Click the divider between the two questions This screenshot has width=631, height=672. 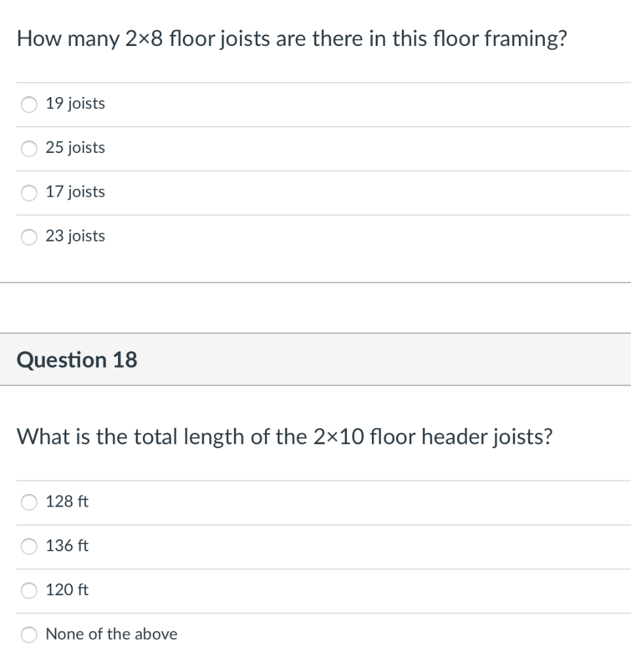coord(315,282)
